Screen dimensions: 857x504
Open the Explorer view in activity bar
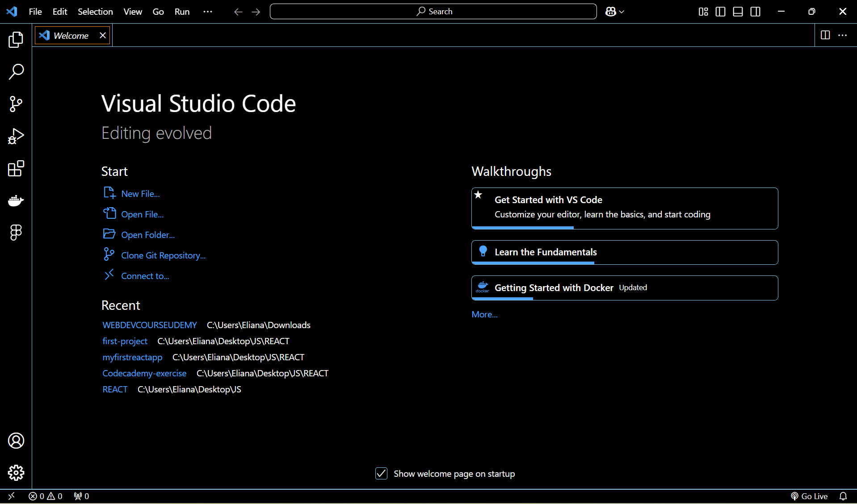pos(16,40)
